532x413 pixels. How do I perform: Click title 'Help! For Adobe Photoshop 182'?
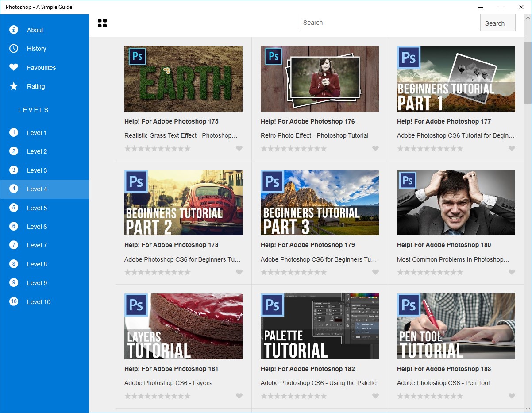(308, 369)
